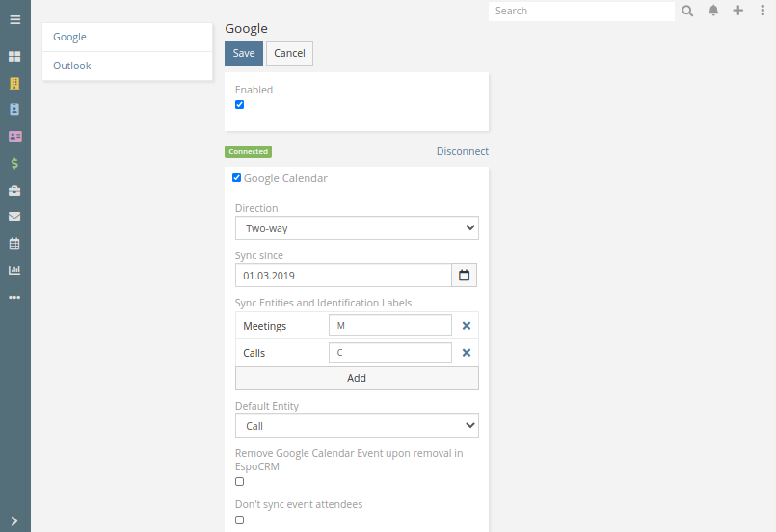The width and height of the screenshot is (776, 532).
Task: Open the hamburger menu in the sidebar
Action: point(14,20)
